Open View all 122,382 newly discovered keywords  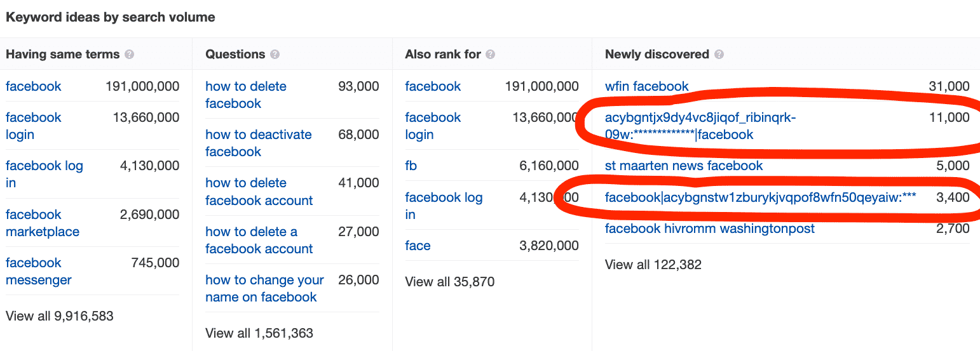click(653, 265)
